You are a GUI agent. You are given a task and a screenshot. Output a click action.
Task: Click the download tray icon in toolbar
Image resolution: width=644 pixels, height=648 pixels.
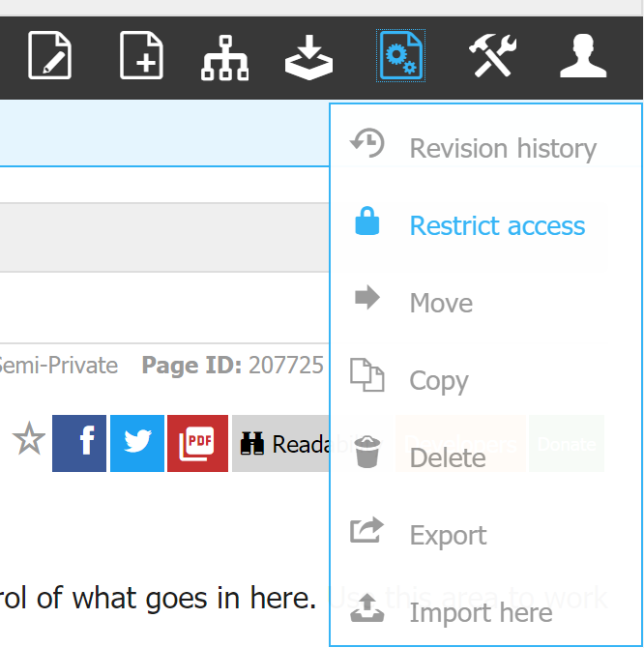click(308, 57)
